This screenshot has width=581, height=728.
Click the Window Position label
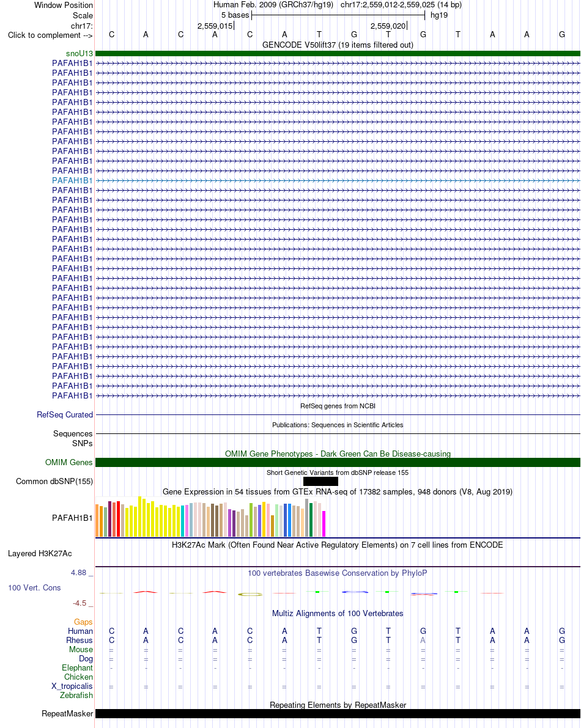point(64,5)
